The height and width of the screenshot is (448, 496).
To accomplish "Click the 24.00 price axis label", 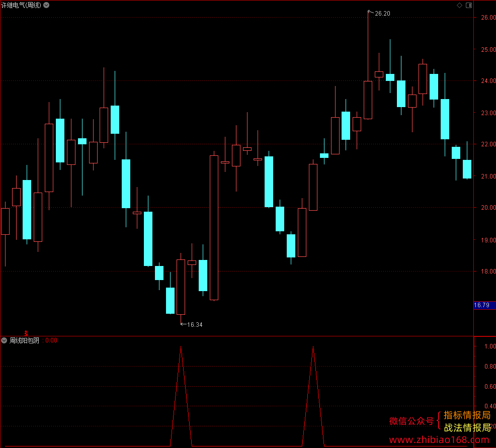I will coord(488,81).
